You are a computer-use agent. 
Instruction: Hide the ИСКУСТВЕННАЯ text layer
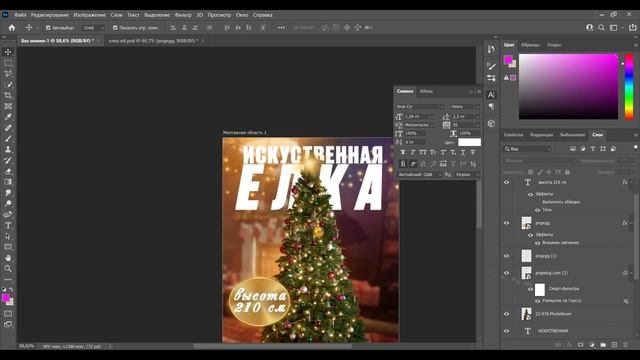(x=507, y=331)
